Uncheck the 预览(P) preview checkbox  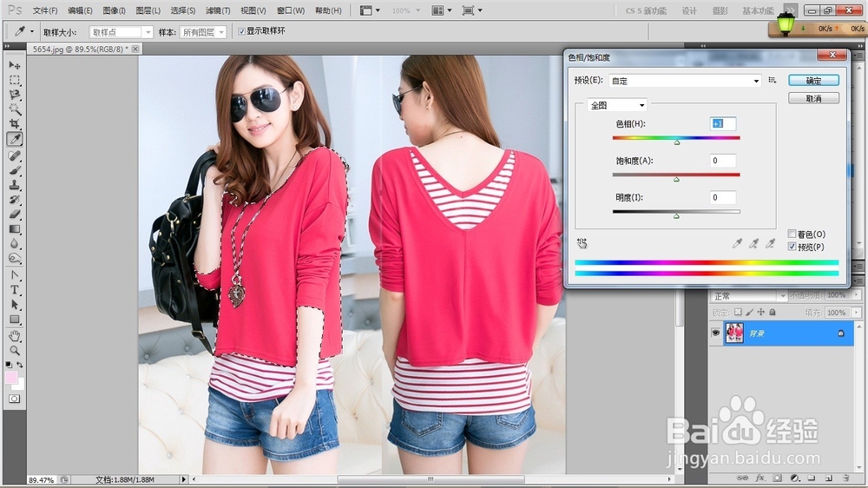tap(792, 247)
